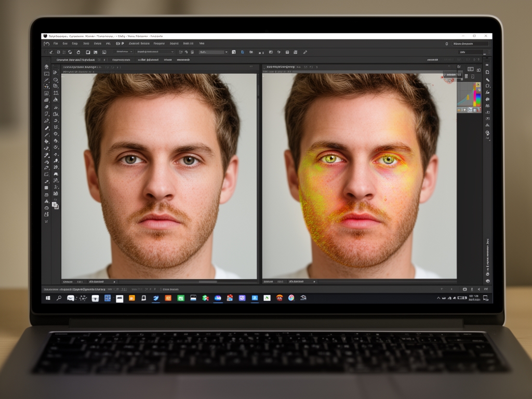Viewport: 532px width, 399px height.
Task: Open the Edit menu
Action: pyautogui.click(x=66, y=44)
